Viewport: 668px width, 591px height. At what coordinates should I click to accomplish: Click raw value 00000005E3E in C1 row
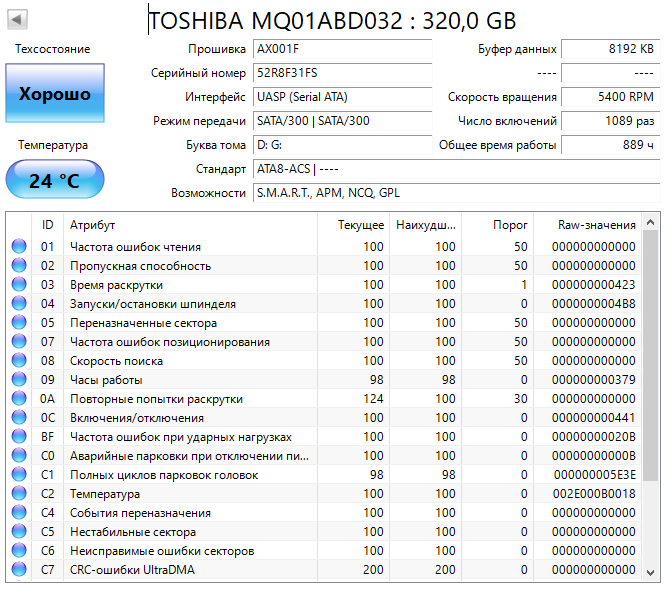(x=595, y=475)
